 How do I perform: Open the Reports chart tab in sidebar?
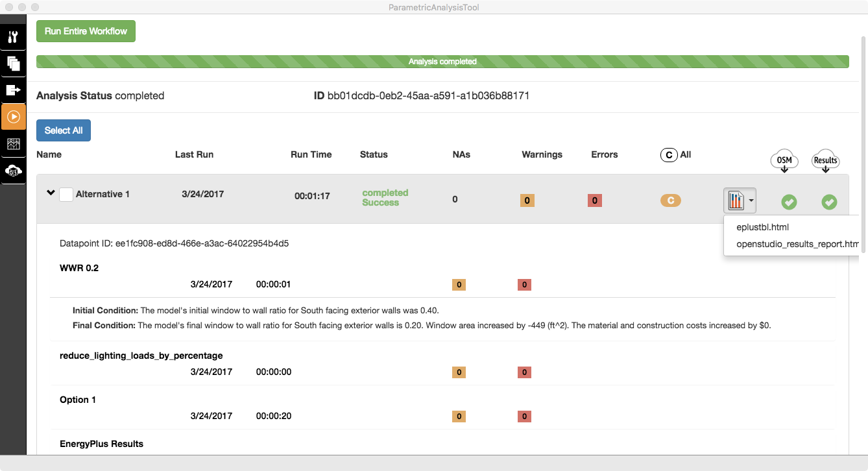coord(13,144)
